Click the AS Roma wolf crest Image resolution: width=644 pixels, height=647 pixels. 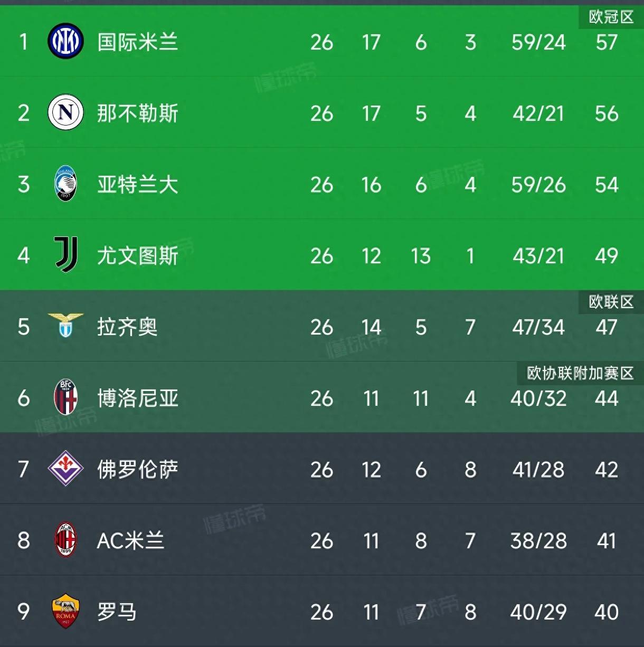(66, 611)
